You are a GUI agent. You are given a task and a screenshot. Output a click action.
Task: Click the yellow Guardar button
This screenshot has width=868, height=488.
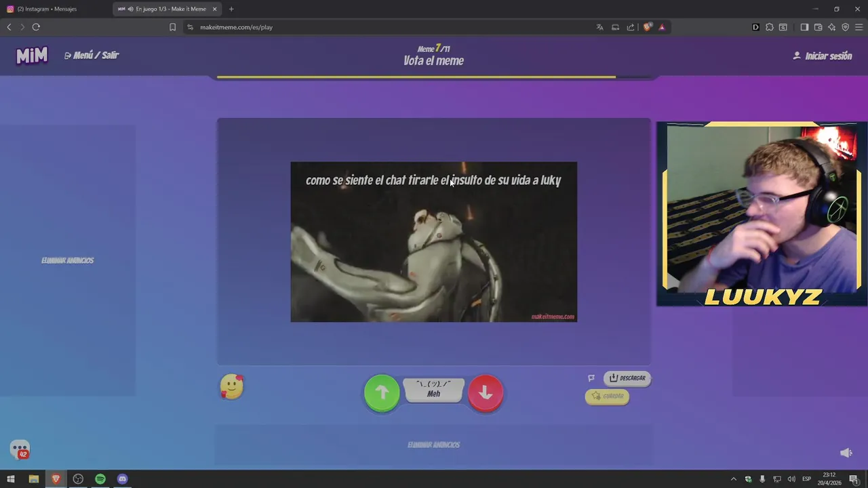(x=607, y=396)
